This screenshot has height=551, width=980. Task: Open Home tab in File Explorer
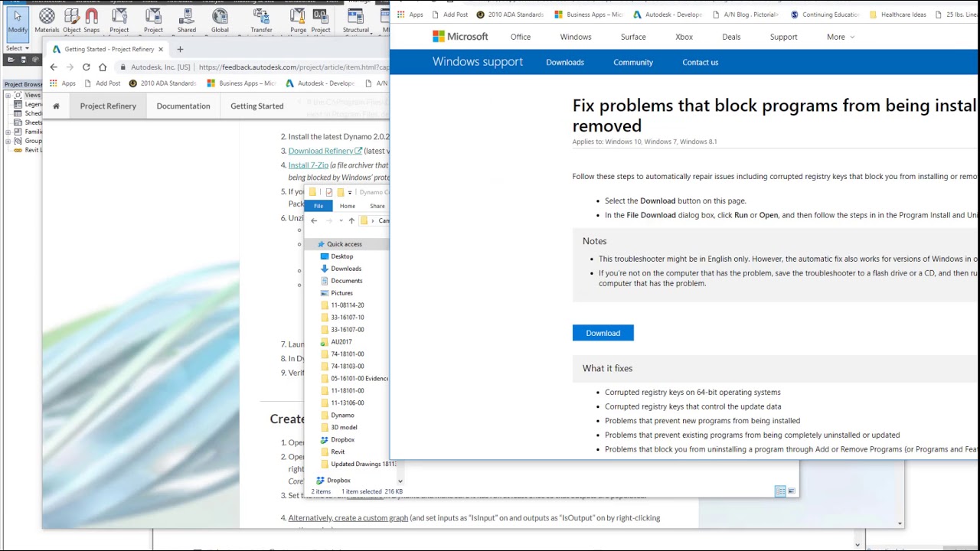[x=348, y=206]
